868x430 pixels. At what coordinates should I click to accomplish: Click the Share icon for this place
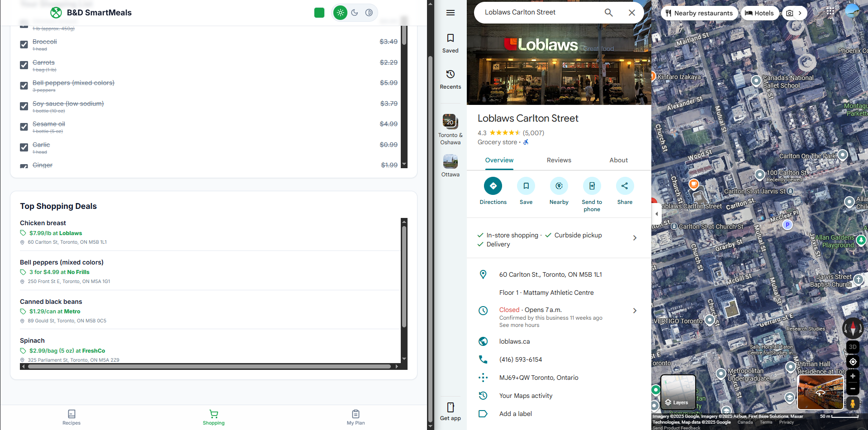click(625, 186)
